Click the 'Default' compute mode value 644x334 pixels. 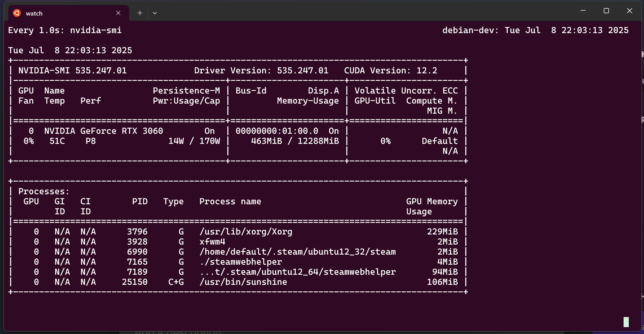pos(440,141)
